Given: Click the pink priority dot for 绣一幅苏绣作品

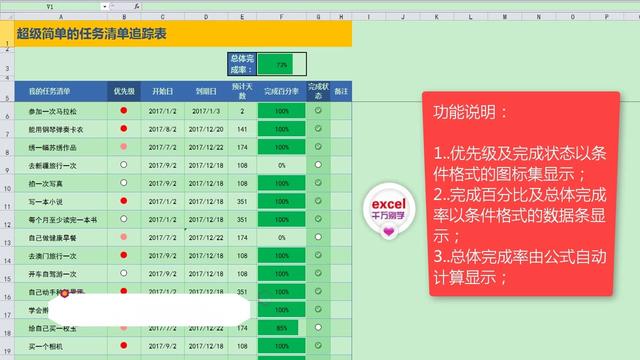Looking at the screenshot, I should pos(124,147).
